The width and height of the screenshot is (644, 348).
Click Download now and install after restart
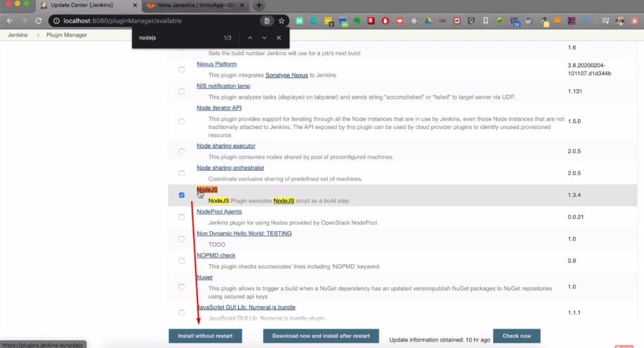(x=321, y=335)
